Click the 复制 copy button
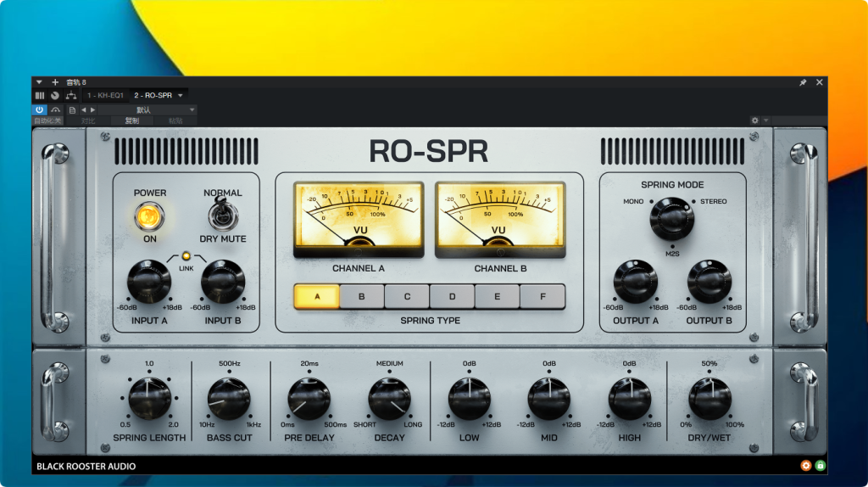The width and height of the screenshot is (868, 487). click(x=131, y=120)
